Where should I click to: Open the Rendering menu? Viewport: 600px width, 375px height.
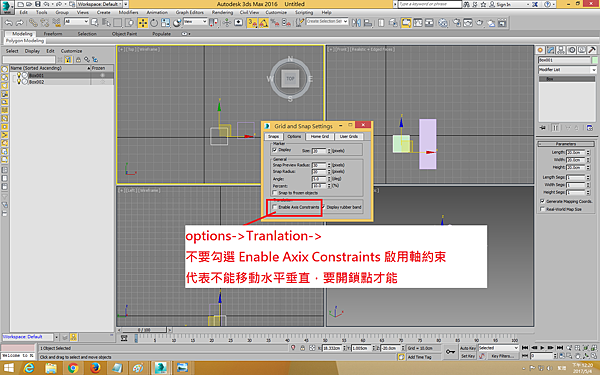click(222, 12)
